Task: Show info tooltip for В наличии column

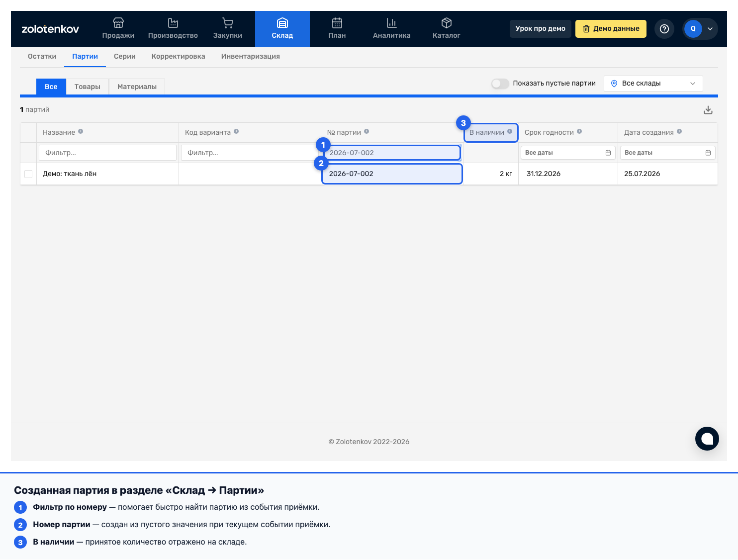Action: click(510, 132)
